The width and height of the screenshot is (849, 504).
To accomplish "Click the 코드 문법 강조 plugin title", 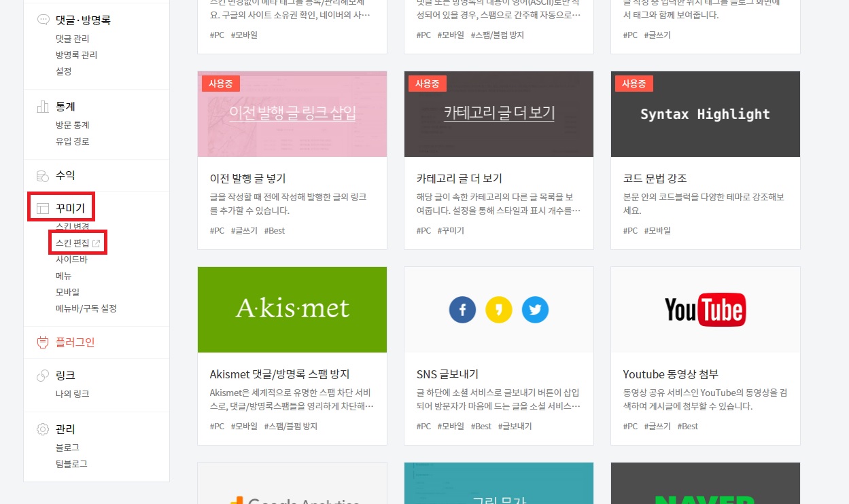I will pyautogui.click(x=655, y=179).
